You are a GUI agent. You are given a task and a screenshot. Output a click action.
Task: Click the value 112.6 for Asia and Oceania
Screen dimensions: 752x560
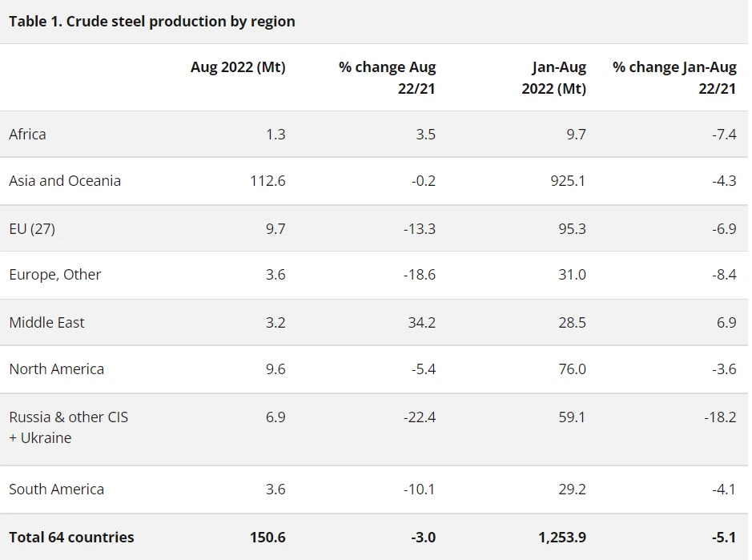point(267,181)
